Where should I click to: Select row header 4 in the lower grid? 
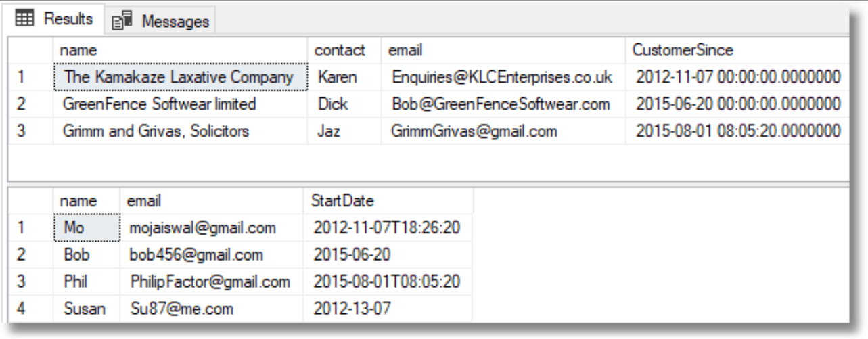point(32,309)
